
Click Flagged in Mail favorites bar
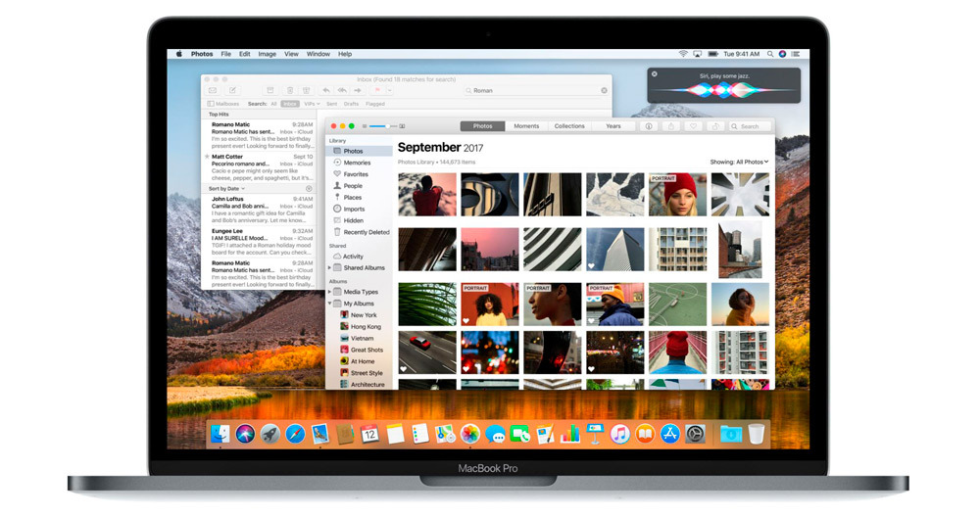(375, 104)
